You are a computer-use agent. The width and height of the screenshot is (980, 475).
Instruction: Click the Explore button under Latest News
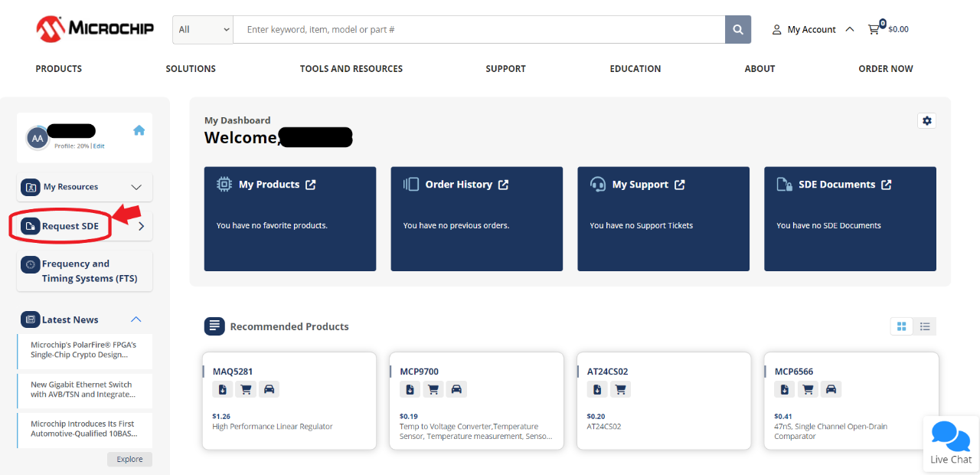[129, 458]
